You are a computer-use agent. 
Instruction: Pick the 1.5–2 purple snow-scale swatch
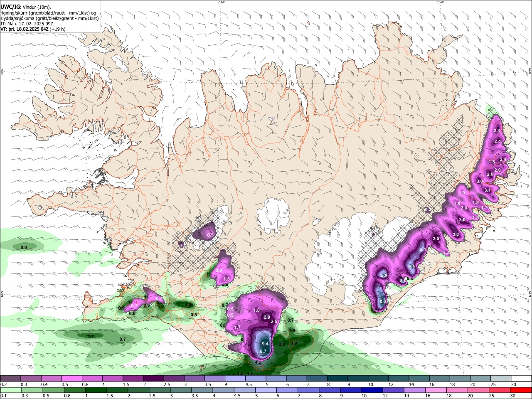click(133, 378)
